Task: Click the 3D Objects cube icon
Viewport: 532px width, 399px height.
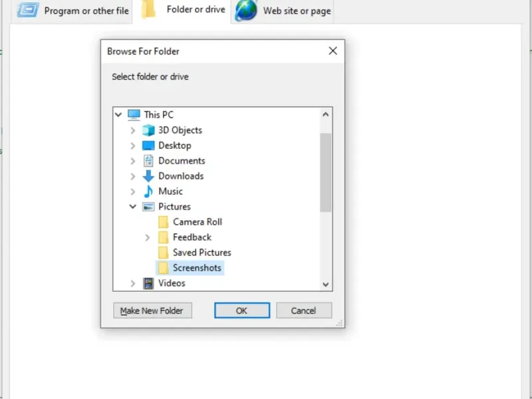Action: click(148, 130)
